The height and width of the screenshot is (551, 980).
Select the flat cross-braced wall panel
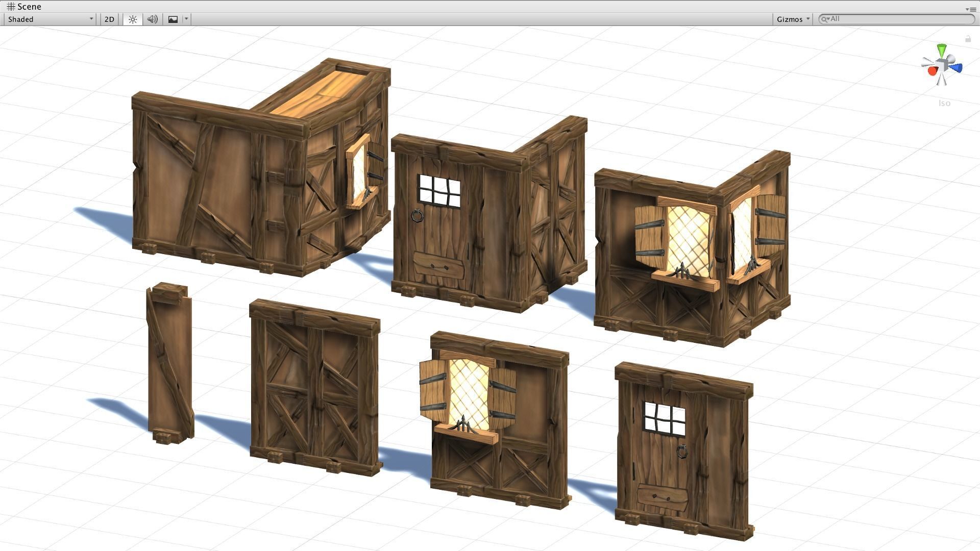(x=315, y=388)
